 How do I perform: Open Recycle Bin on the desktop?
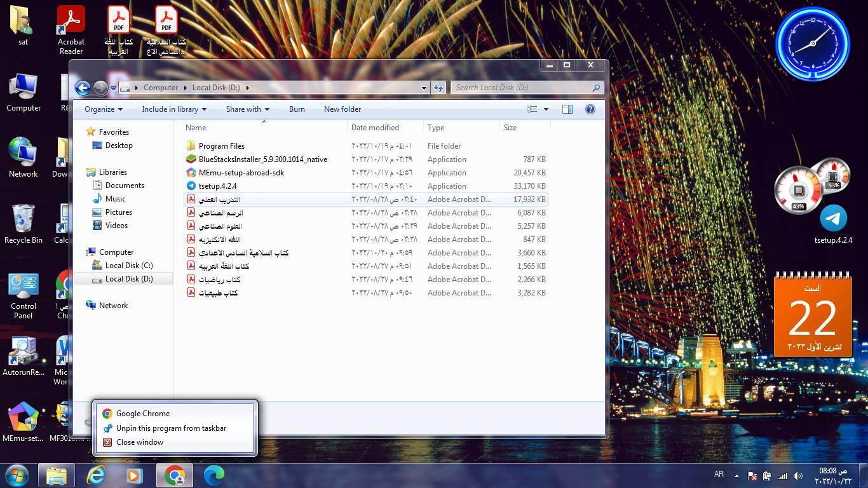click(x=23, y=224)
